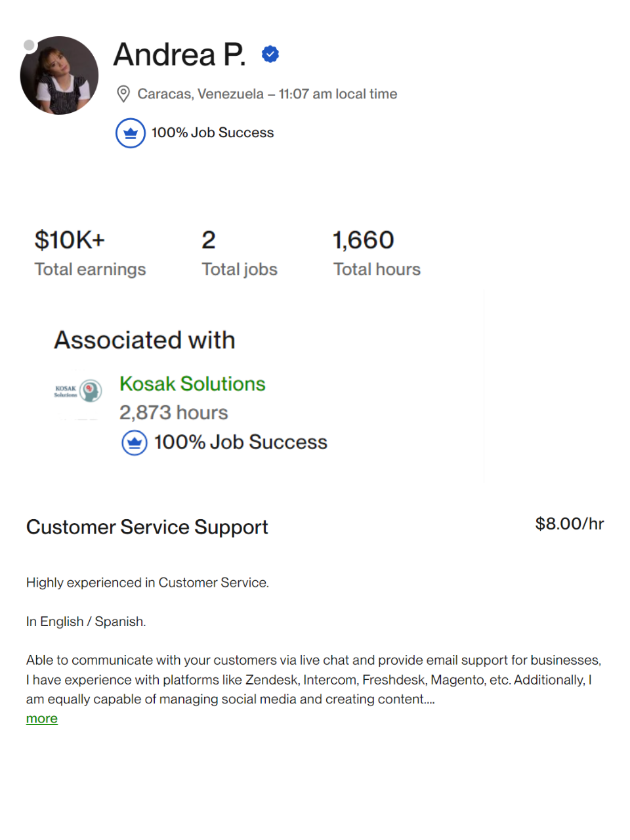Click the Kosak Solutions agency logo
Image resolution: width=630 pixels, height=840 pixels.
click(78, 391)
